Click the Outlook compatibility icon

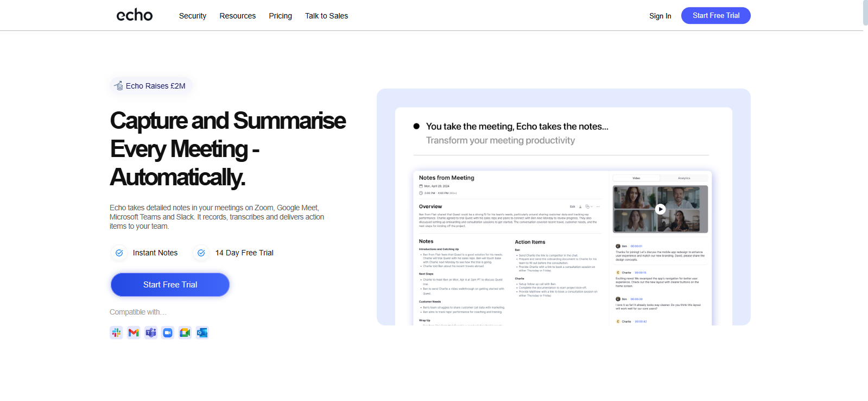click(x=202, y=333)
